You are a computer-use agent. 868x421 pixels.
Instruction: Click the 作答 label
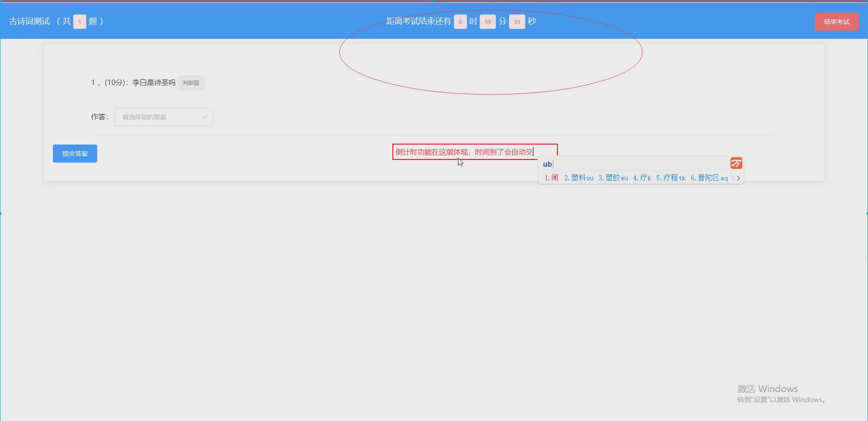pyautogui.click(x=99, y=117)
